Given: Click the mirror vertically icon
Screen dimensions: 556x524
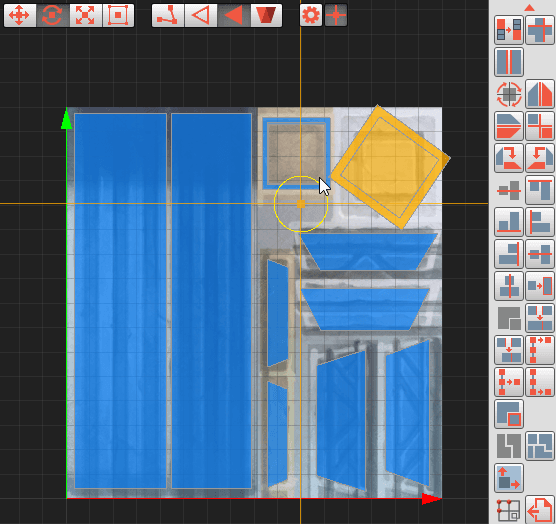Looking at the screenshot, I should click(509, 126).
